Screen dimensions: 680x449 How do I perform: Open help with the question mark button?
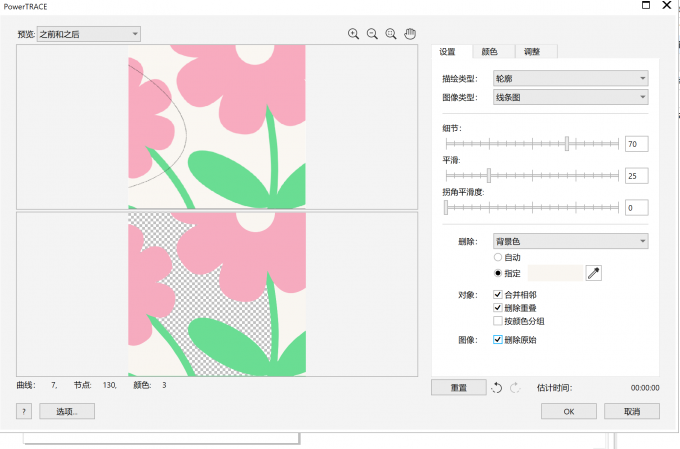pos(23,411)
